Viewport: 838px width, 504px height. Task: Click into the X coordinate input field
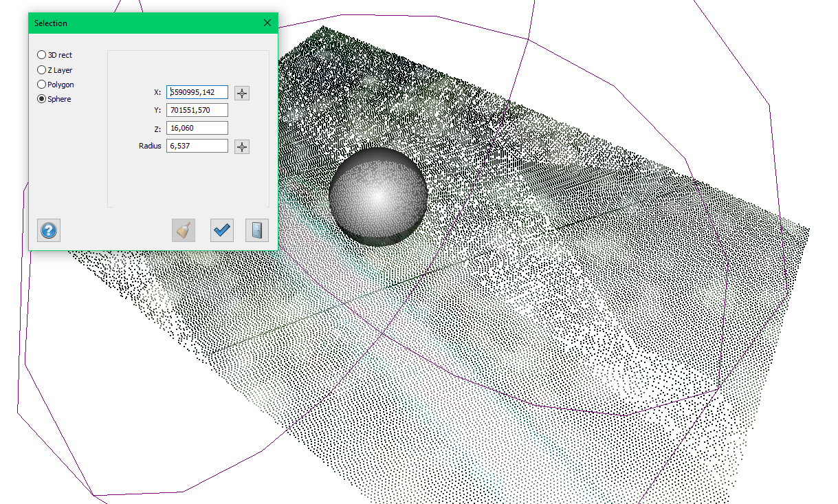(197, 92)
